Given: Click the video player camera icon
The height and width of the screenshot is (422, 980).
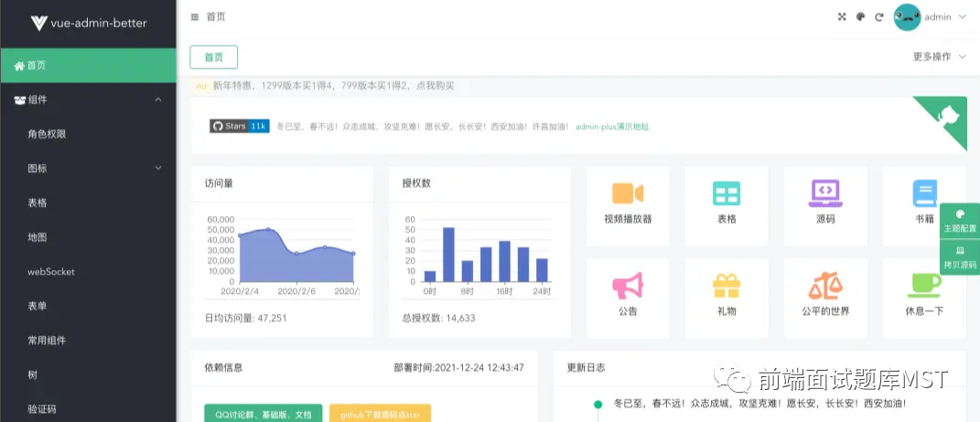Looking at the screenshot, I should click(628, 193).
